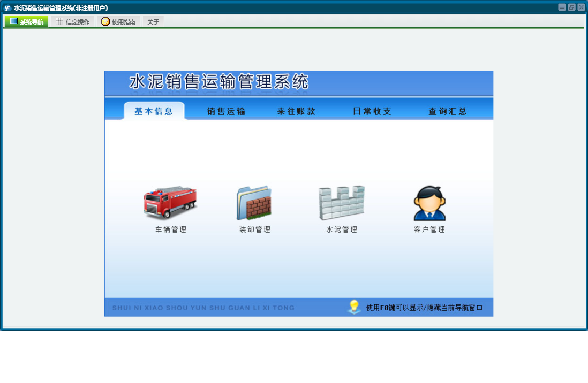Image resolution: width=588 pixels, height=383 pixels.
Task: Open 装卸管理 brick folder icon
Action: [254, 203]
